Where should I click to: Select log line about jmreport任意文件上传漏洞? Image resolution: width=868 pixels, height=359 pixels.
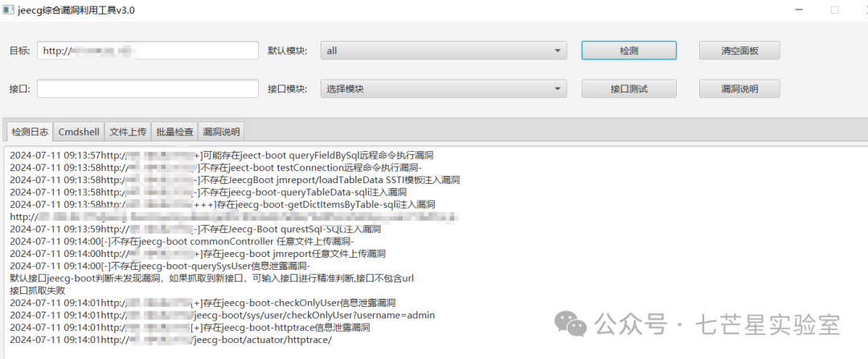(x=198, y=253)
